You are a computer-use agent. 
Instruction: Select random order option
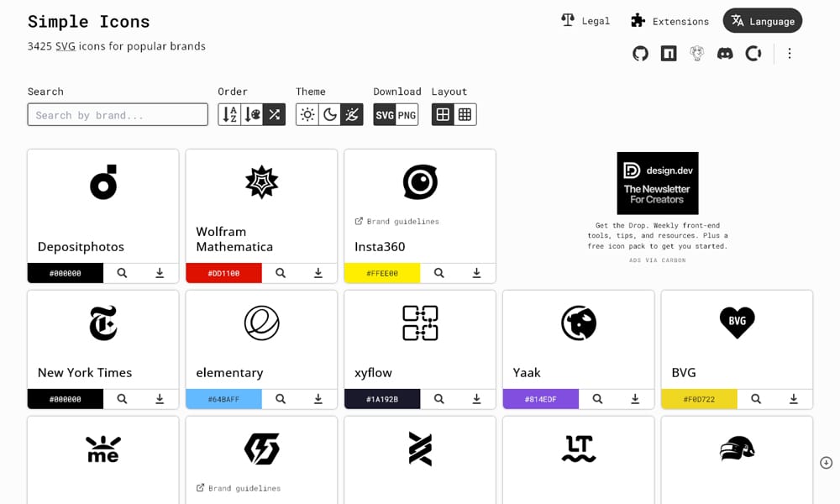[x=275, y=114]
